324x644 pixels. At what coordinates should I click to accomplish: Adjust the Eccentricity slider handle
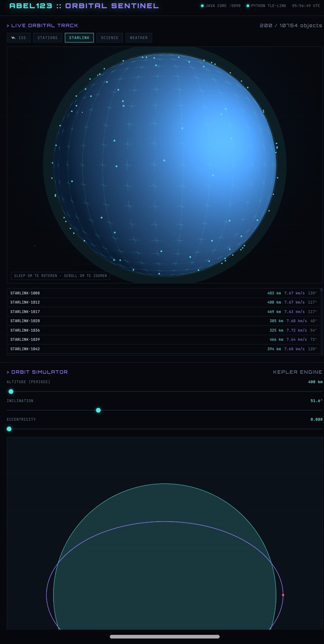tap(9, 429)
